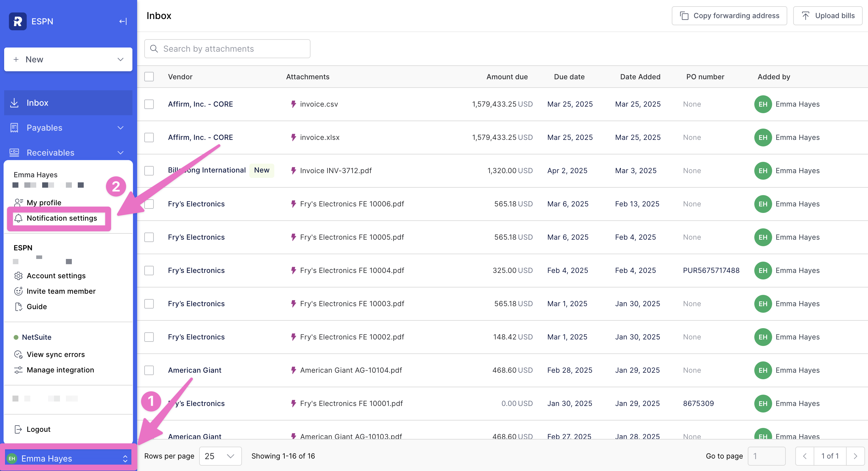
Task: Sort by the Amount due column header
Action: point(507,77)
